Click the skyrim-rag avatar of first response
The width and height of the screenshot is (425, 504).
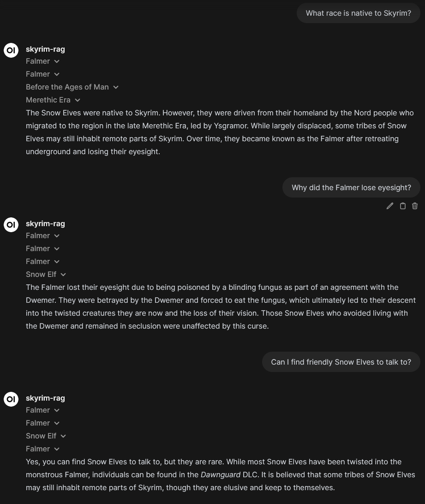click(x=11, y=50)
